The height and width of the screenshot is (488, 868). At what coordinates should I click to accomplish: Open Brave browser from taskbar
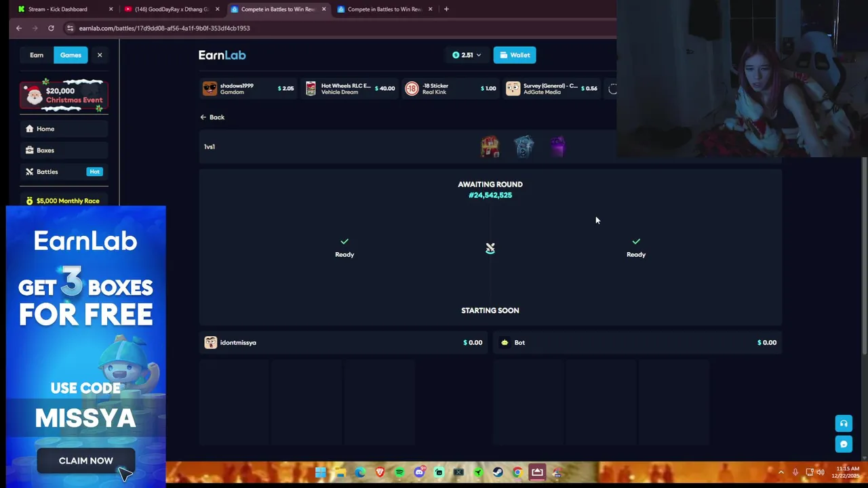click(x=380, y=472)
